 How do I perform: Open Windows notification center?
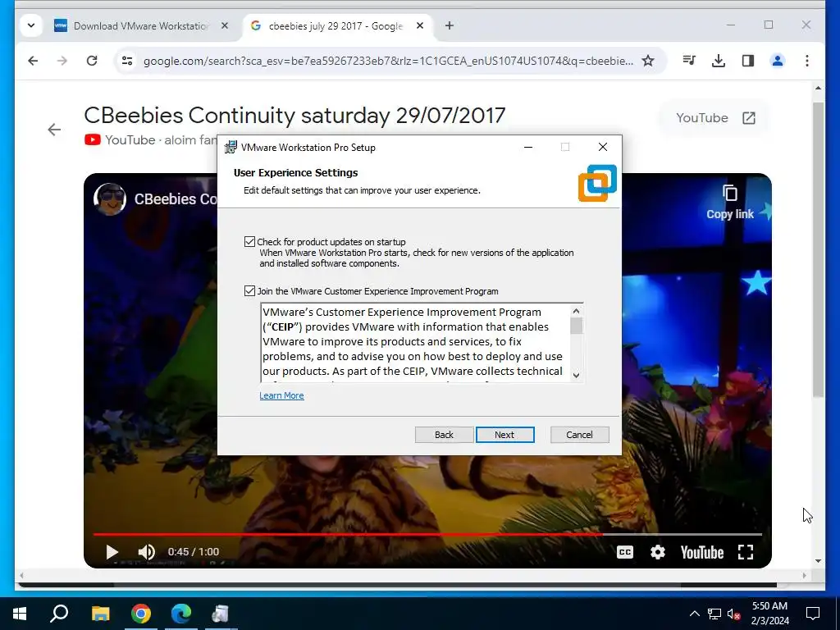pyautogui.click(x=813, y=614)
